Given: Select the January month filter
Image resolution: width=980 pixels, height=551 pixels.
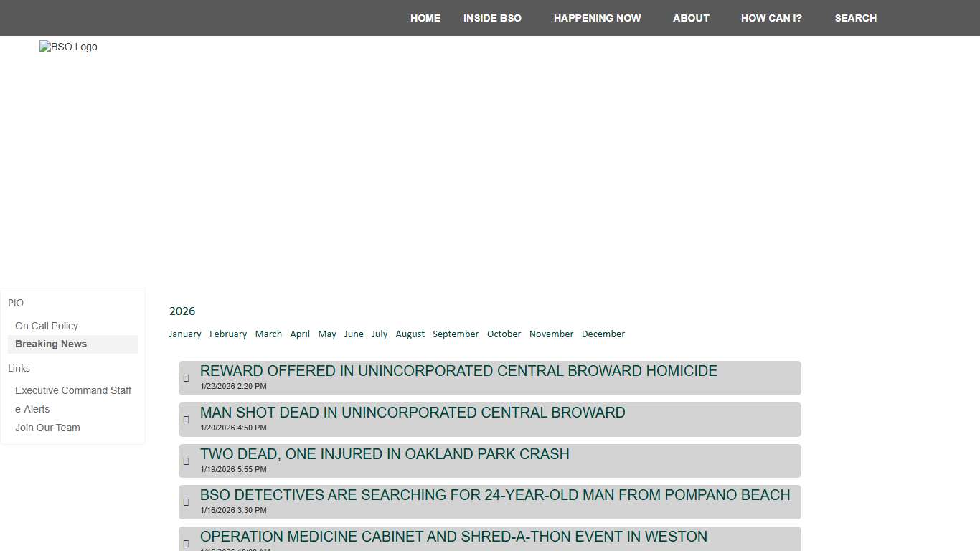Looking at the screenshot, I should pyautogui.click(x=185, y=334).
